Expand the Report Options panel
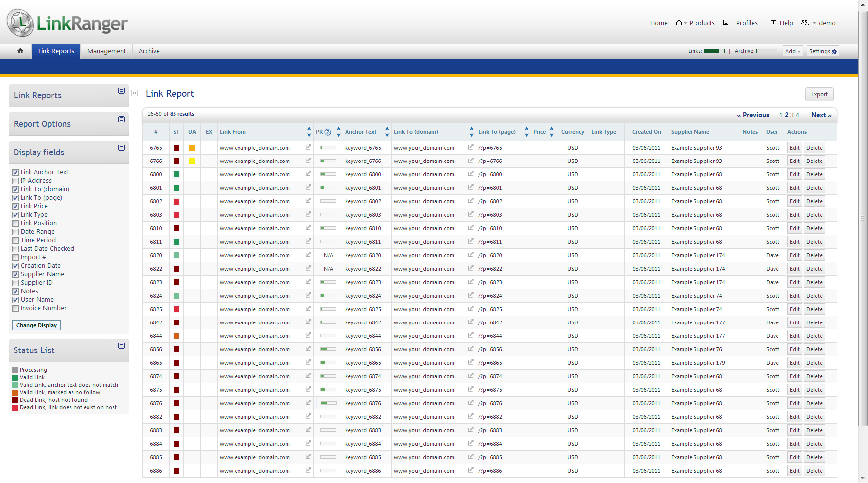This screenshot has width=868, height=483. (x=121, y=119)
